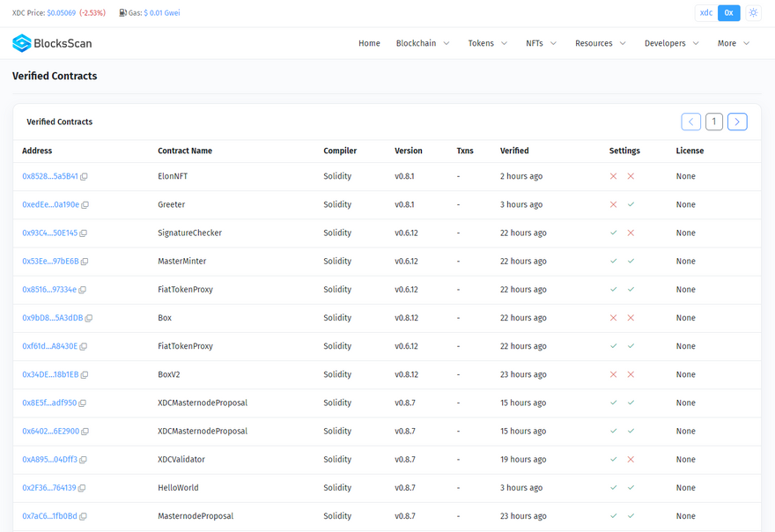This screenshot has width=775, height=532.
Task: Copy the Greeter contract address icon
Action: [x=85, y=205]
